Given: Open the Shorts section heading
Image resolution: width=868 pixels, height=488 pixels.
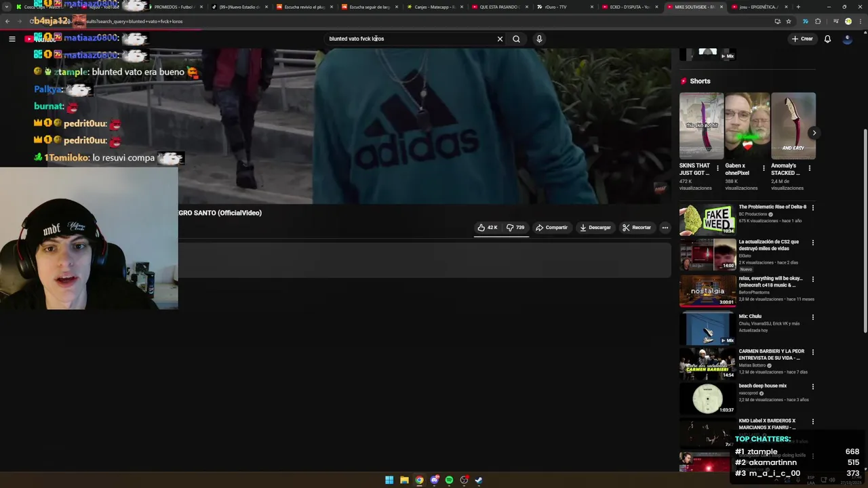Looking at the screenshot, I should (700, 81).
